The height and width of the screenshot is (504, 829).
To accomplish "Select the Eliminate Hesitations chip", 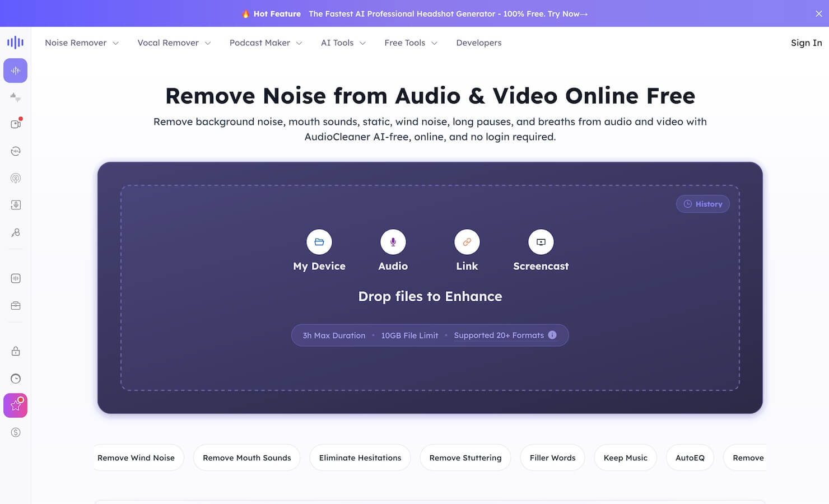I will [x=360, y=458].
